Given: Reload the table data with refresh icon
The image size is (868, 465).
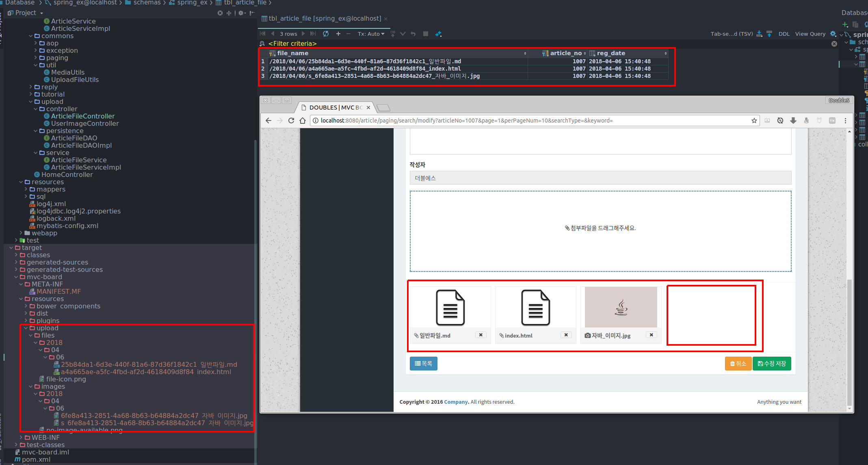Looking at the screenshot, I should point(326,34).
